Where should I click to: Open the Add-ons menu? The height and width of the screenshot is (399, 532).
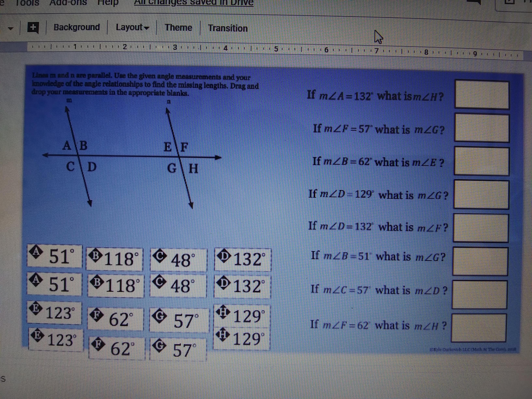pos(68,2)
